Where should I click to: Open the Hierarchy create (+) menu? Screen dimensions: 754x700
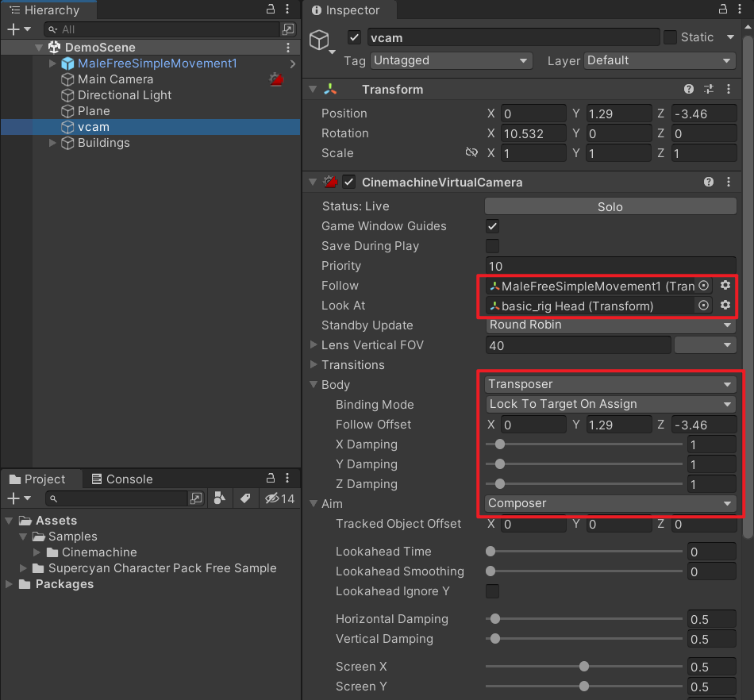pos(18,29)
